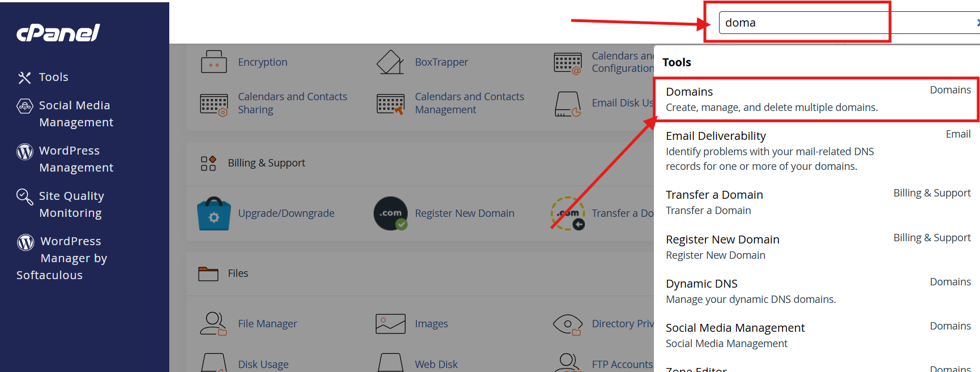Click Calendars and Contacts Management icon
Image resolution: width=980 pixels, height=372 pixels.
[x=391, y=104]
